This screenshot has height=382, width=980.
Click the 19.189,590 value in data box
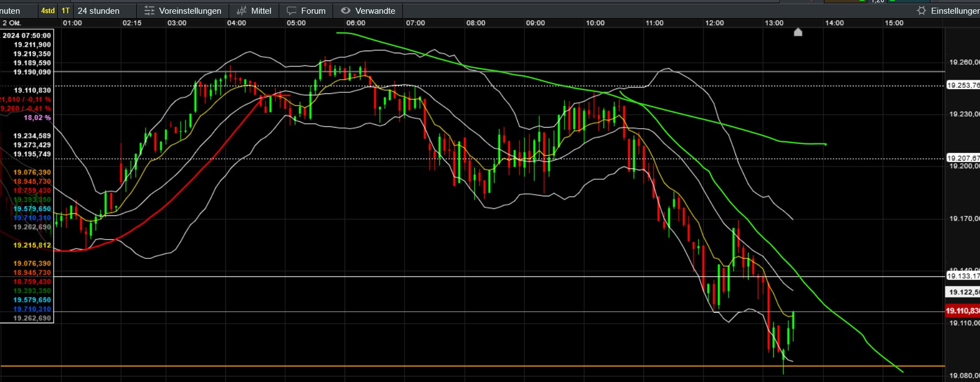coord(32,63)
